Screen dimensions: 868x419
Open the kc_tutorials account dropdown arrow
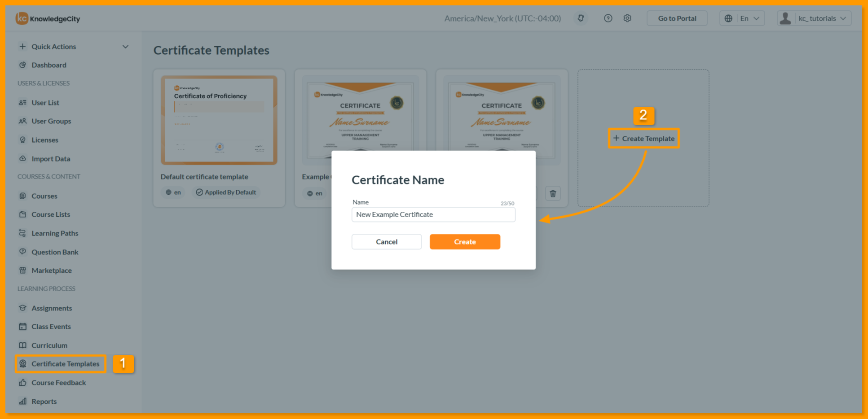coord(843,18)
